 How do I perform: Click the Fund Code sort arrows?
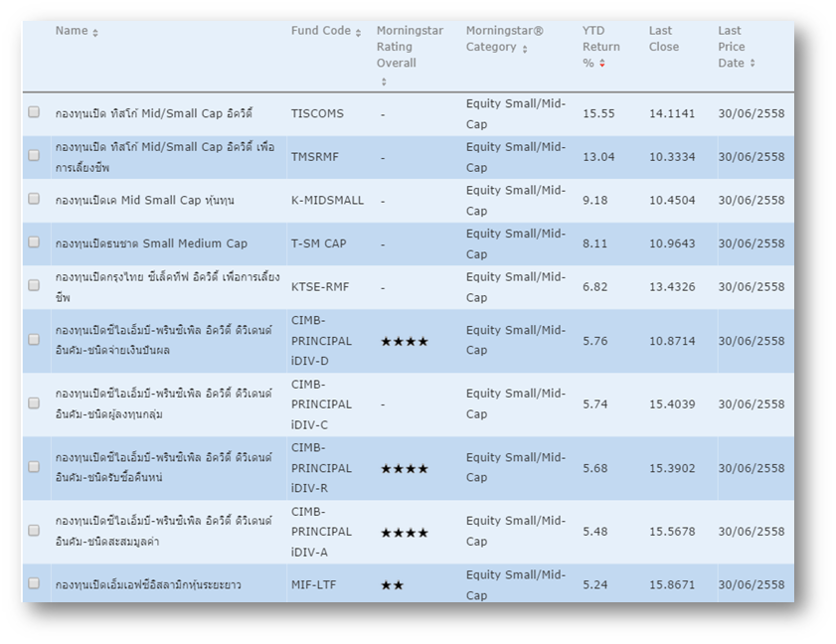tap(358, 33)
